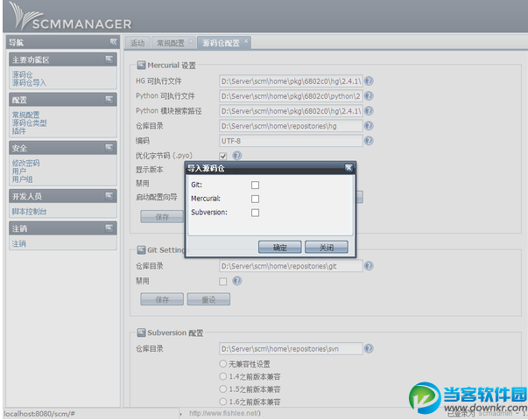Screen dimensions: 528x420
Task: Collapse the Mercurial 设置 fieldset
Action: [141, 65]
